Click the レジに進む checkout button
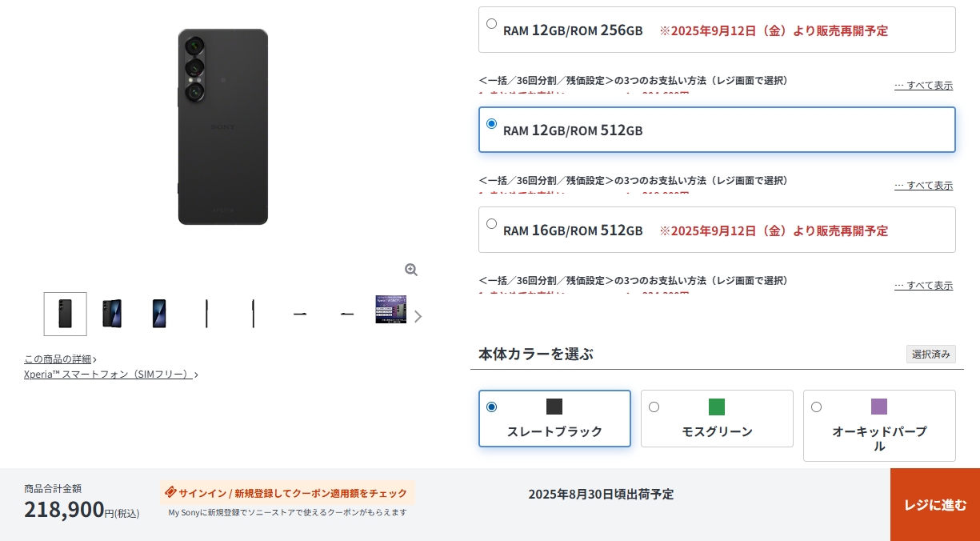The height and width of the screenshot is (541, 980). pyautogui.click(x=935, y=505)
